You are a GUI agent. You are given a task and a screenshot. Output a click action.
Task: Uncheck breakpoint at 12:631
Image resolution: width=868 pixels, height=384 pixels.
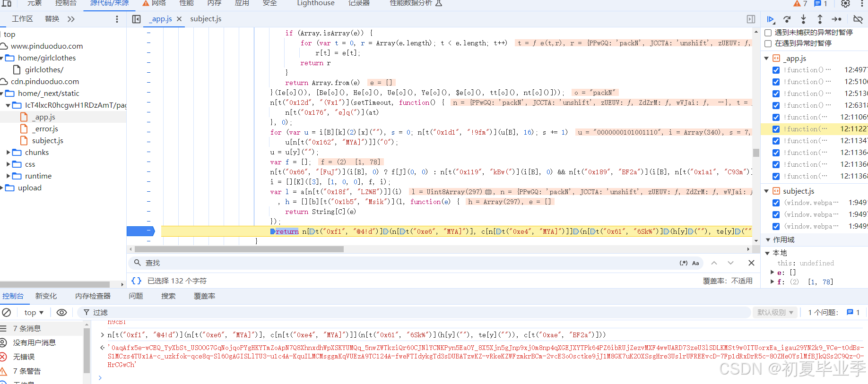click(x=776, y=105)
